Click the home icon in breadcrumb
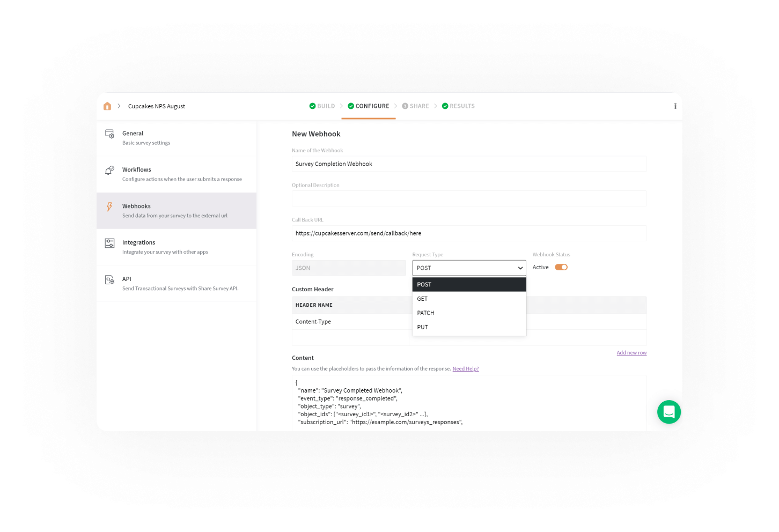 pos(107,106)
